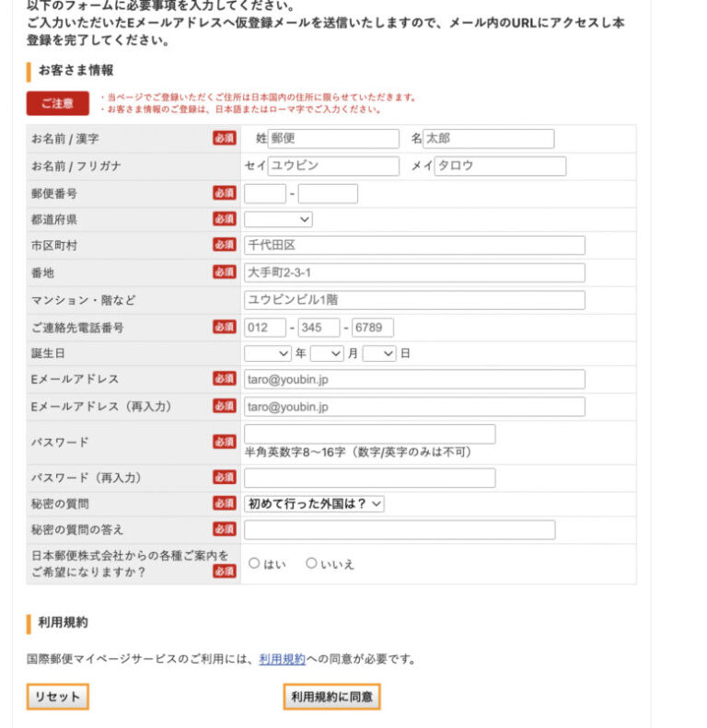Open the birth day dropdown
The width and height of the screenshot is (707, 728).
[378, 352]
